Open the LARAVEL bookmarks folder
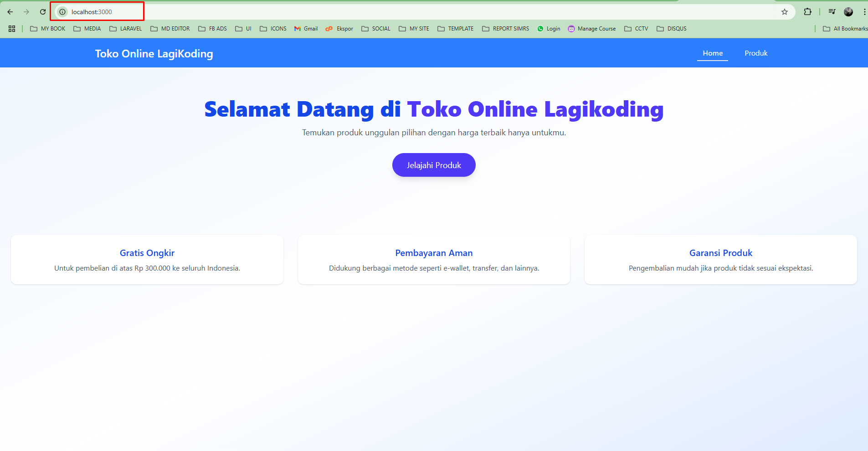This screenshot has height=451, width=868. pyautogui.click(x=125, y=28)
